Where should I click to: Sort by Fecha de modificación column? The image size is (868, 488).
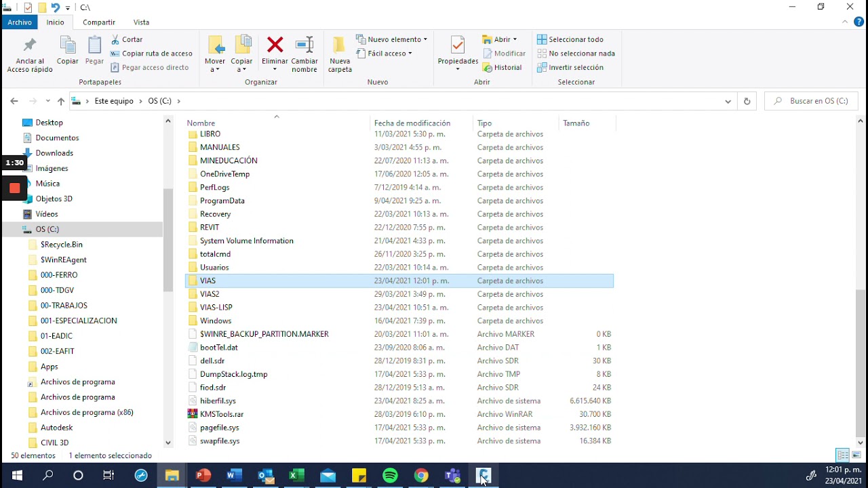[412, 123]
